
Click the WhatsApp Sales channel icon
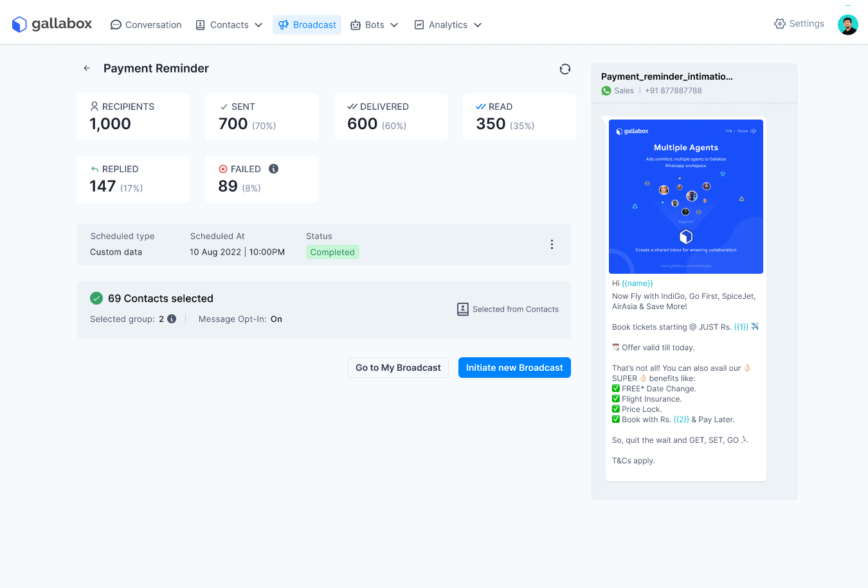[x=606, y=91]
